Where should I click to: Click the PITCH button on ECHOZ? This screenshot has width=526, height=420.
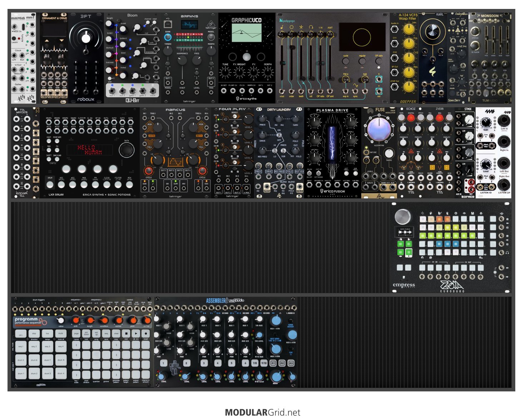coord(421,118)
